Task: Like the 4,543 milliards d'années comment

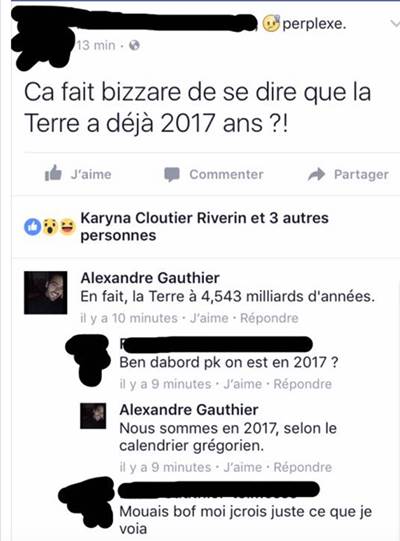Action: click(209, 318)
